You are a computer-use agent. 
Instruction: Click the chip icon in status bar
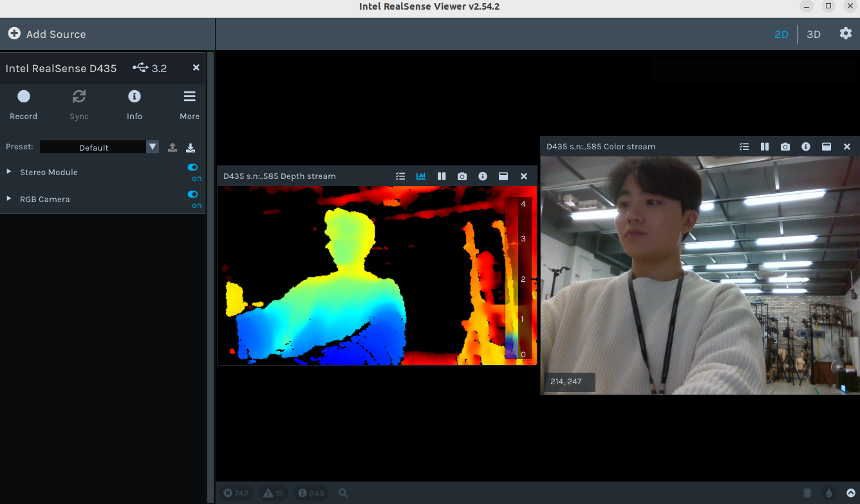[x=807, y=493]
